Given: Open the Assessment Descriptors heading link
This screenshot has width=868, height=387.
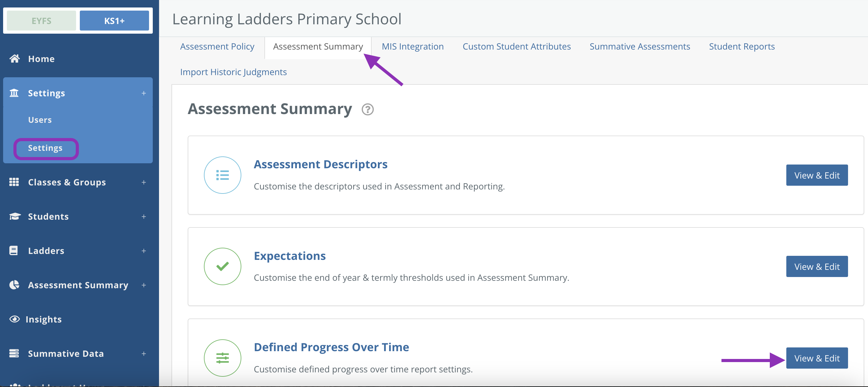Looking at the screenshot, I should click(321, 164).
